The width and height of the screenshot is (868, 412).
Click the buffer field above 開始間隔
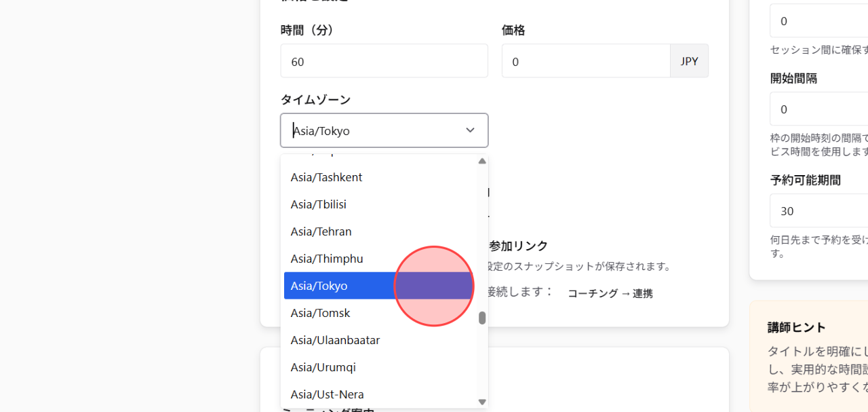click(x=818, y=21)
